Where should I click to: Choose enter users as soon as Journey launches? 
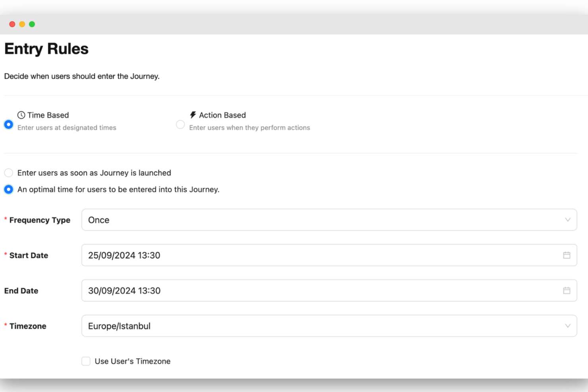point(8,173)
